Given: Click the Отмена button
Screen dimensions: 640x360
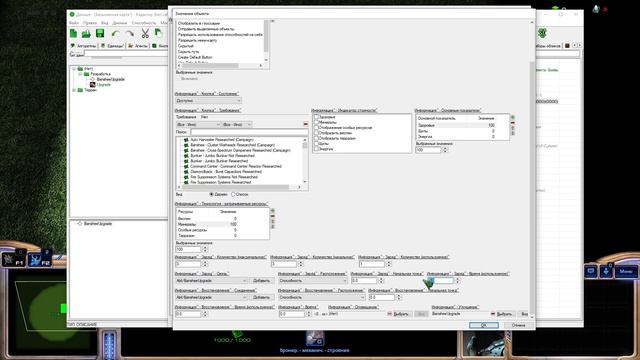Looking at the screenshot, I should pos(518,325).
